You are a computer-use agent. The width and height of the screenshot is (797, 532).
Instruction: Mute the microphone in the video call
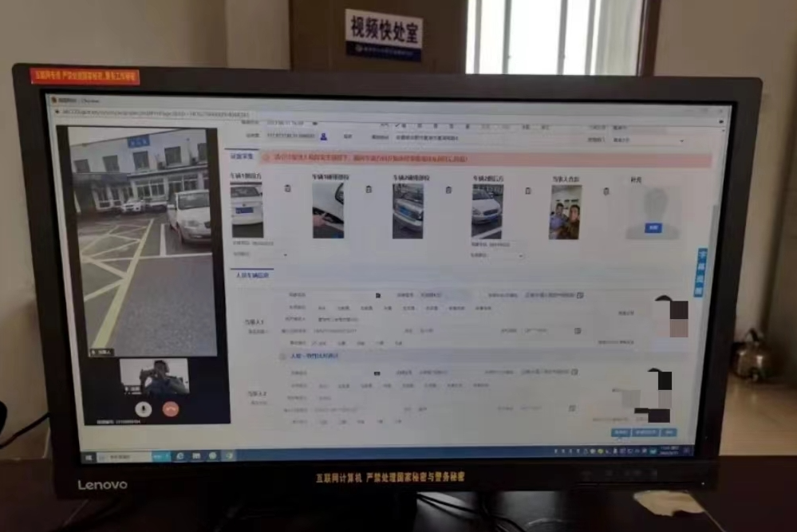144,409
